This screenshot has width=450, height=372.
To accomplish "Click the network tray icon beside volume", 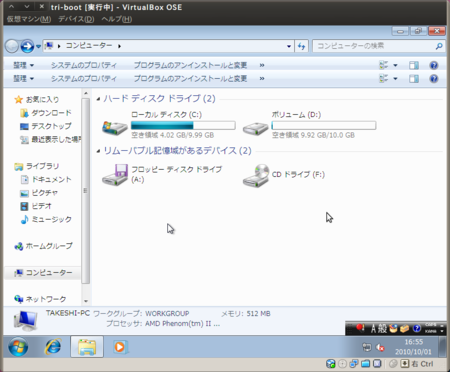I will pos(367,347).
